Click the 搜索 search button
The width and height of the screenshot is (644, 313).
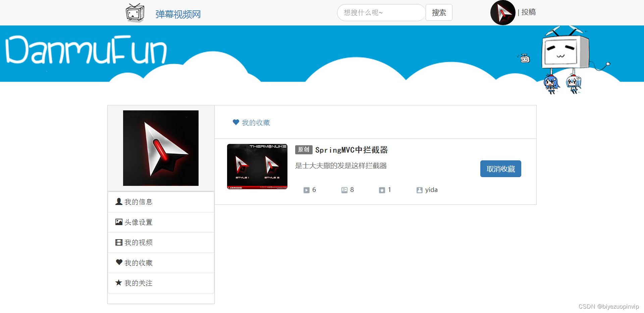pyautogui.click(x=439, y=13)
